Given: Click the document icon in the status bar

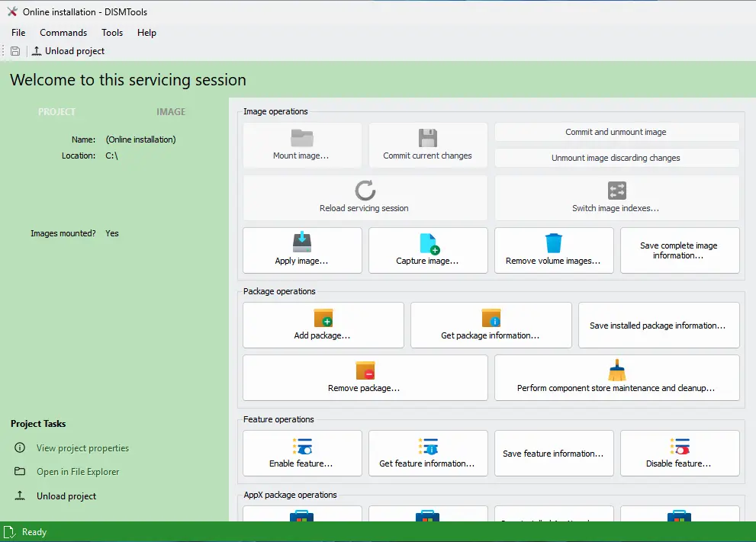Looking at the screenshot, I should tap(10, 532).
